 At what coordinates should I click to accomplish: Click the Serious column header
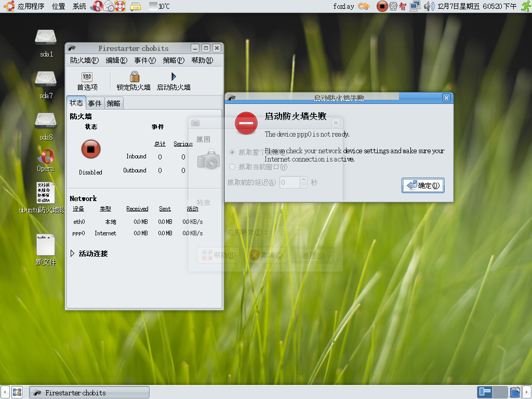(x=183, y=144)
